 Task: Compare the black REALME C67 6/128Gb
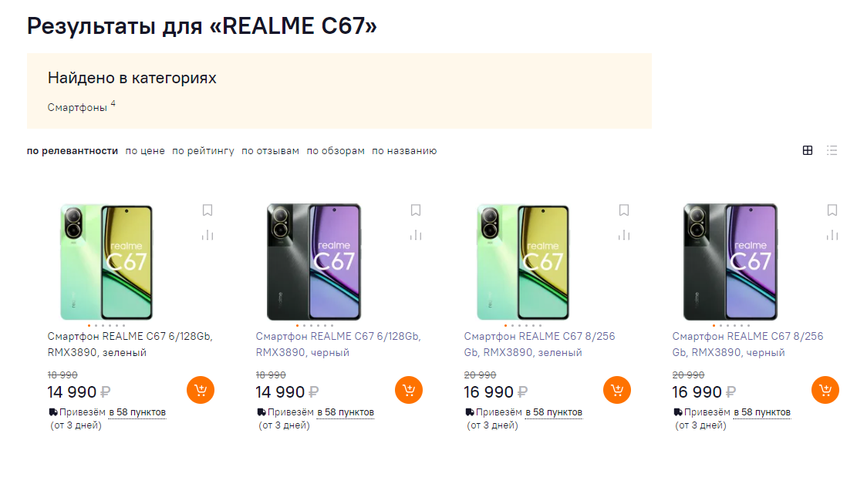click(x=415, y=235)
